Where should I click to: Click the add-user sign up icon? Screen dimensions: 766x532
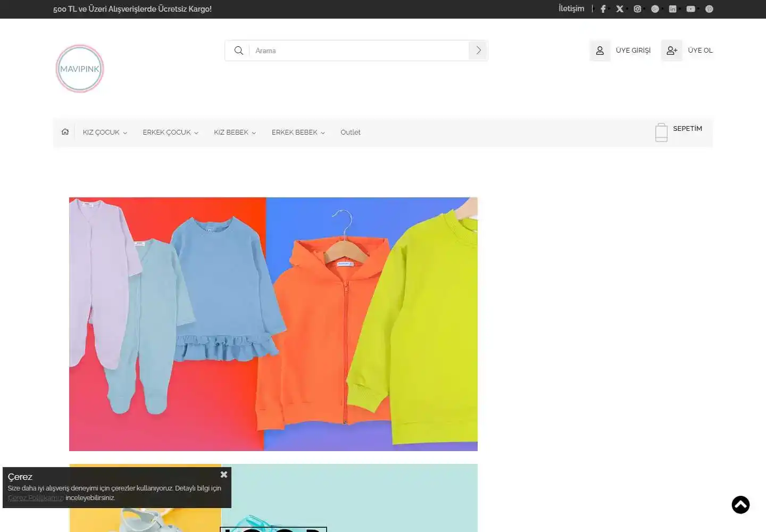click(672, 51)
